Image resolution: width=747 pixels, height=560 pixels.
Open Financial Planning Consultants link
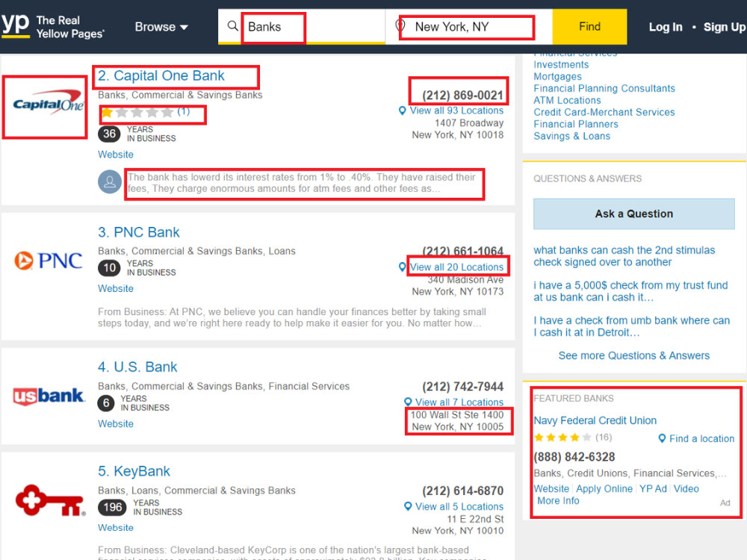coord(604,88)
